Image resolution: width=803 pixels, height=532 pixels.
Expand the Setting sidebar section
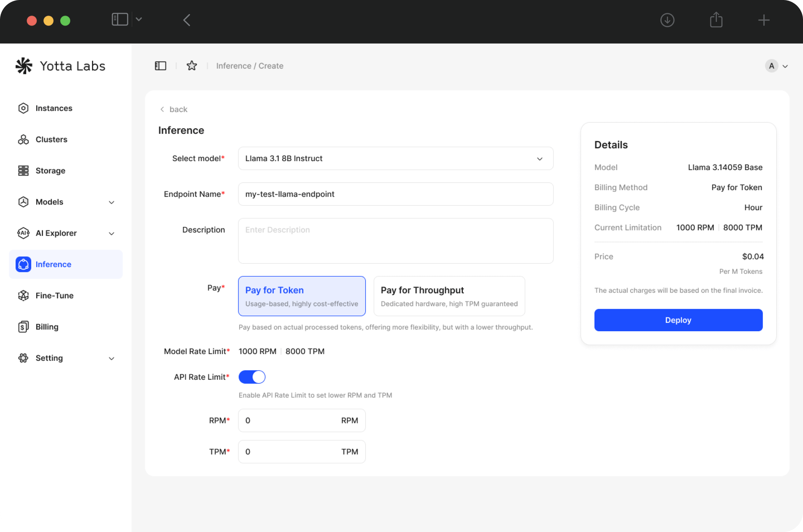[111, 358]
